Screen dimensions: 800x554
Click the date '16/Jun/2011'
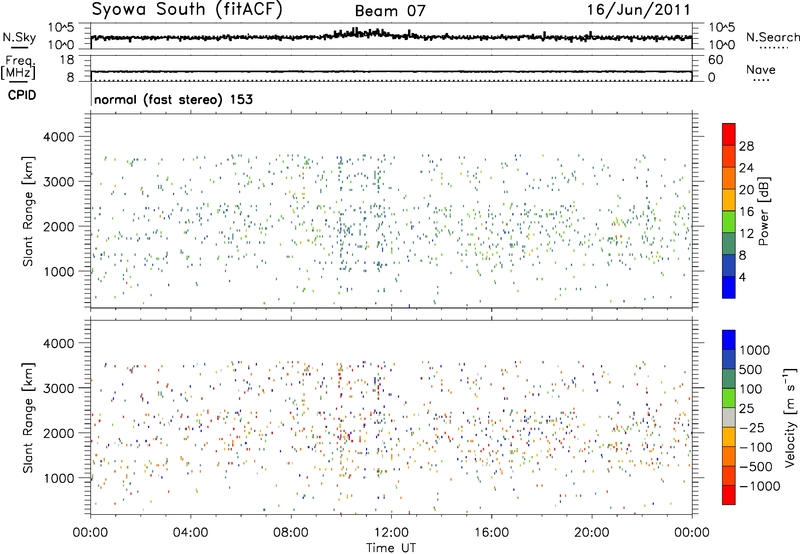point(639,10)
